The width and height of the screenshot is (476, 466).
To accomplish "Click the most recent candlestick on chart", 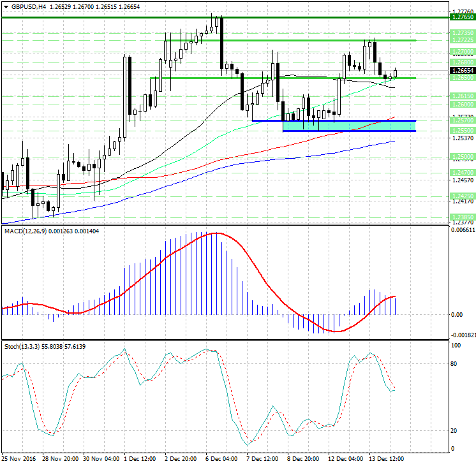I will 396,73.
